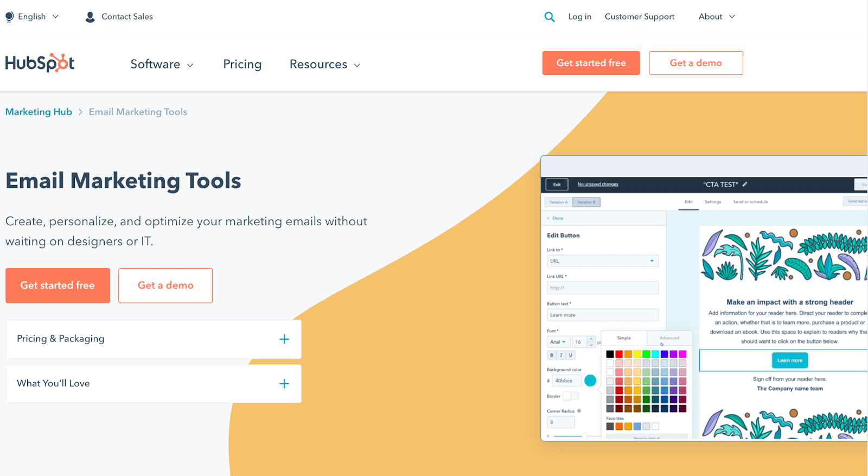
Task: Choose the dark gray Favorites swatch
Action: 610,427
